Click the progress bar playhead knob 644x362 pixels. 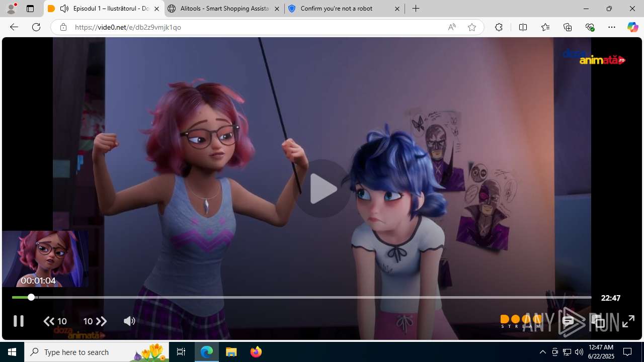click(31, 298)
